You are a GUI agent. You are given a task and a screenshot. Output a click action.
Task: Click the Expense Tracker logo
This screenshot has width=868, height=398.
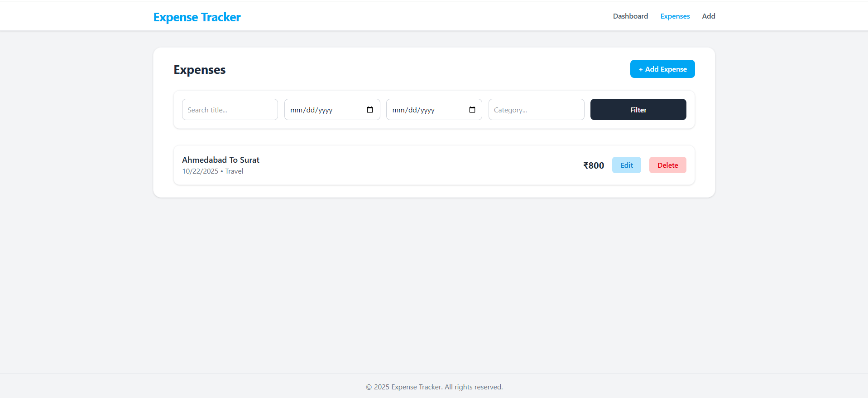pyautogui.click(x=197, y=17)
